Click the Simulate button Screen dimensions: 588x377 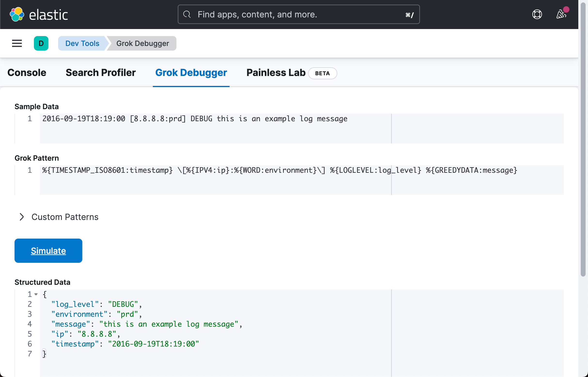48,251
